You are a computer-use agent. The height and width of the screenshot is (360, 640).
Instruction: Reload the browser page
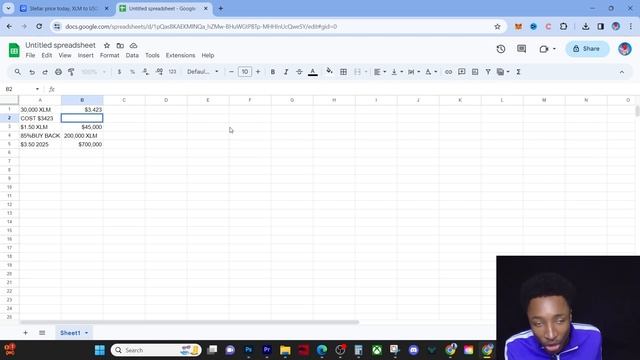point(39,27)
